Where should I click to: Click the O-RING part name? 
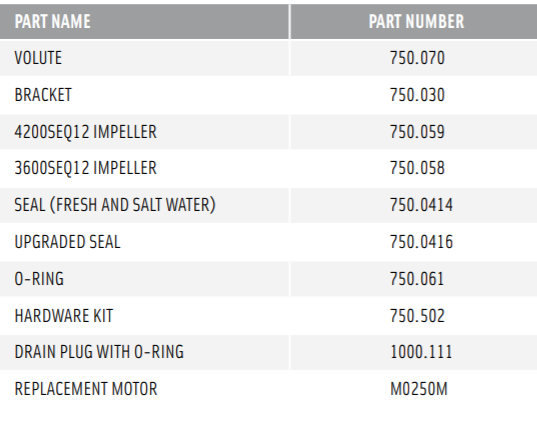39,279
